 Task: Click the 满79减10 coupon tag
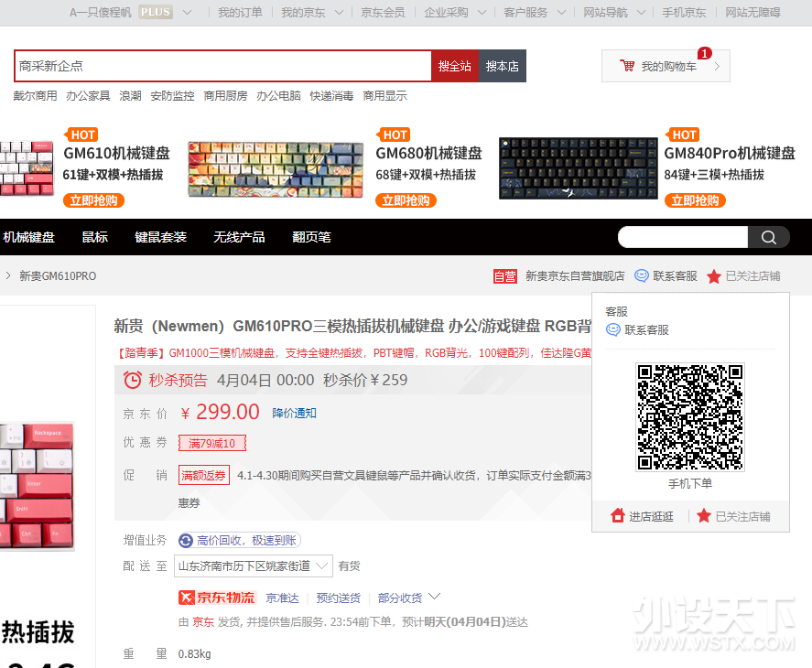tap(212, 444)
